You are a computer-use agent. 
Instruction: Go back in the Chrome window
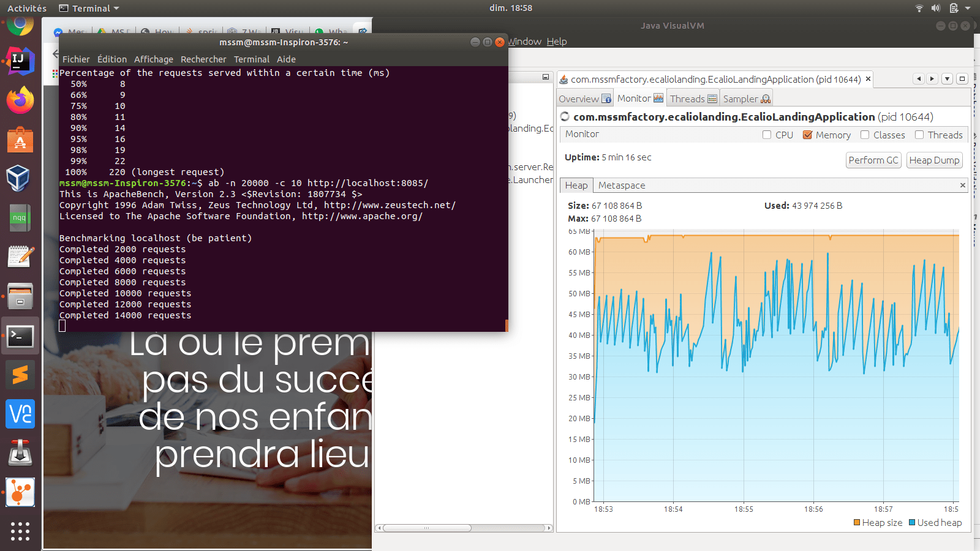(x=55, y=53)
